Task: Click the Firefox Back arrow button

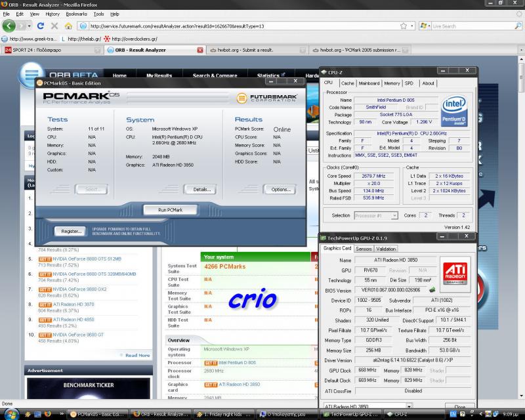Action: click(x=9, y=26)
